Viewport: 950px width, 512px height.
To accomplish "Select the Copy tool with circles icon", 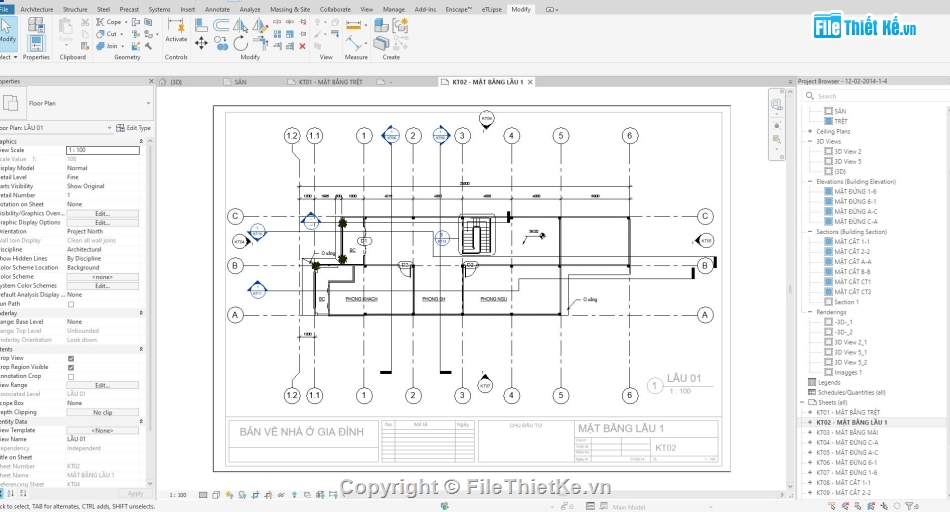I will (x=221, y=44).
